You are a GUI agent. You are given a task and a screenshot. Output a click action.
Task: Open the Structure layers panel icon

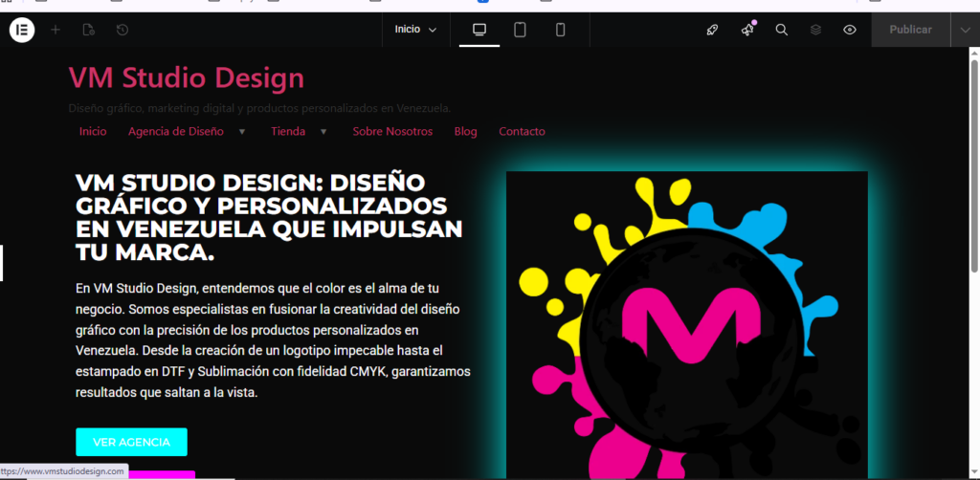point(815,30)
